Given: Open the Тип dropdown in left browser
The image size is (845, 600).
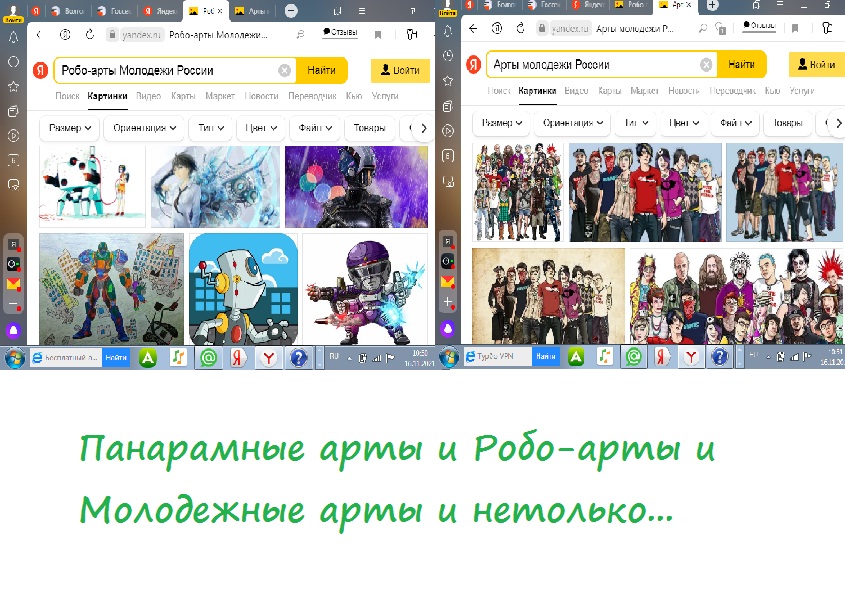Looking at the screenshot, I should pyautogui.click(x=211, y=128).
